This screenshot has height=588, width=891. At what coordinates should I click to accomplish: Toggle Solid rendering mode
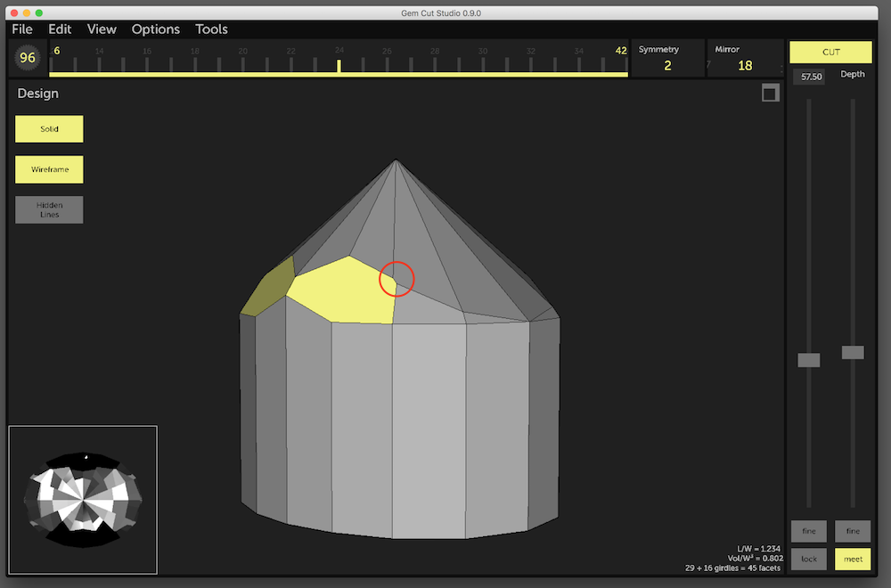[49, 129]
